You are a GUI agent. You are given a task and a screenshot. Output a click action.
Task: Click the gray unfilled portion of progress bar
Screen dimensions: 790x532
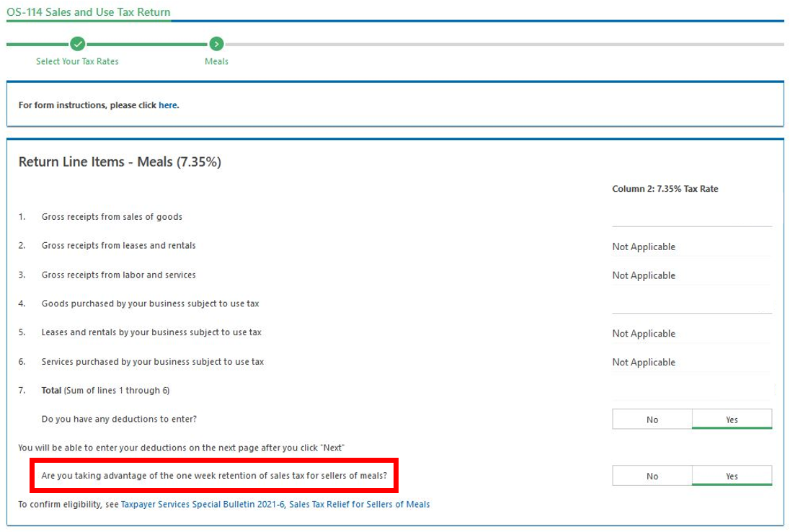pyautogui.click(x=505, y=45)
